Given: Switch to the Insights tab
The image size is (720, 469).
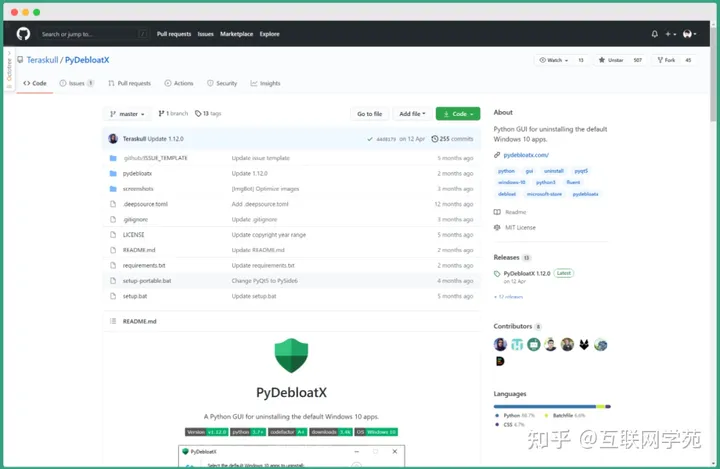Looking at the screenshot, I should 265,83.
